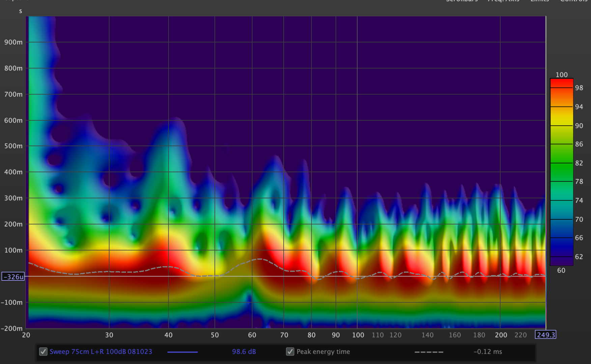Click the 500m time axis label
591x364 pixels.
pyautogui.click(x=13, y=146)
